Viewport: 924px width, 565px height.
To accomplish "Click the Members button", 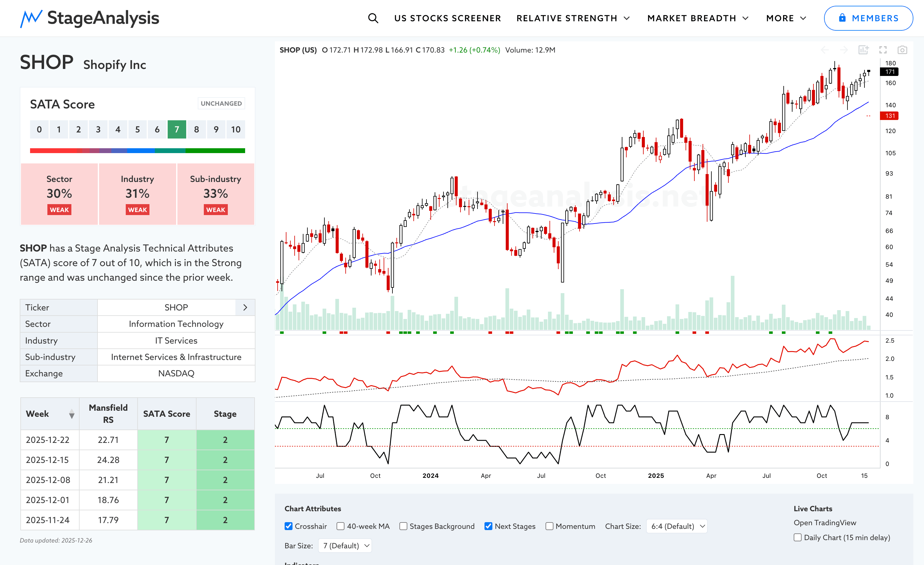I will click(x=868, y=18).
